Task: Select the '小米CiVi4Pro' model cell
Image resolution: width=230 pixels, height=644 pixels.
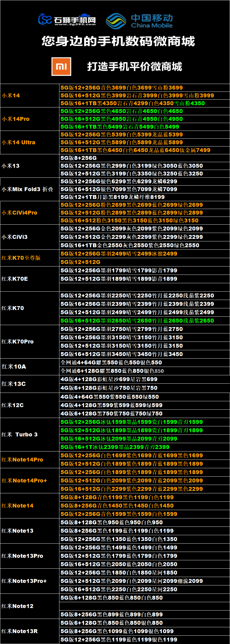Action: [30, 213]
